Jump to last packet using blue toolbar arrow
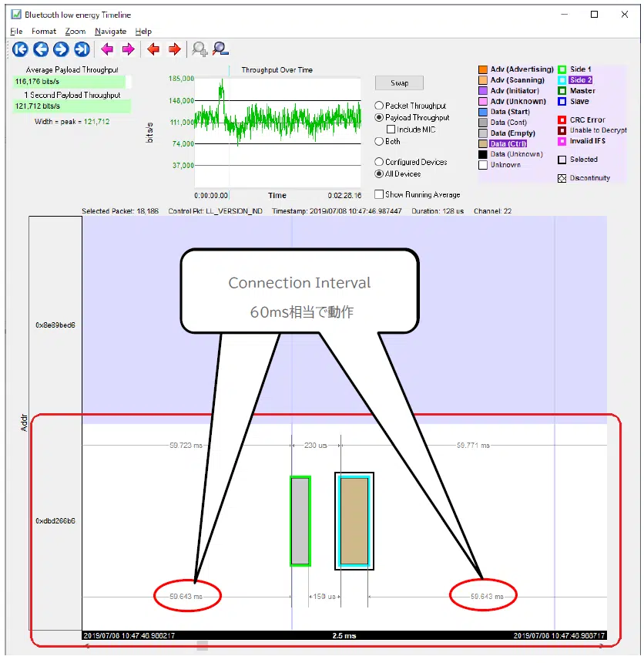 82,49
